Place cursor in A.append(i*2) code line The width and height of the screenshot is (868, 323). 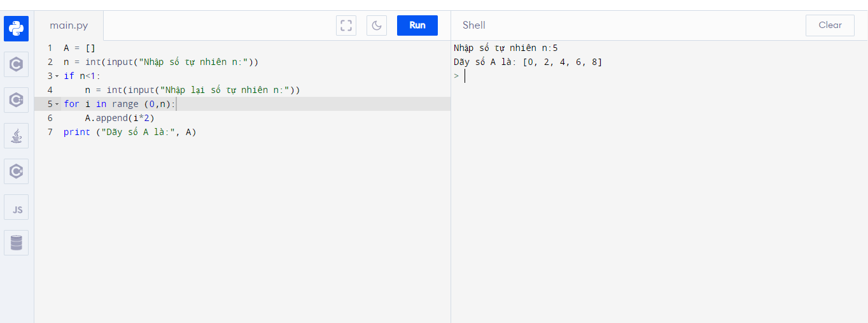click(x=120, y=118)
